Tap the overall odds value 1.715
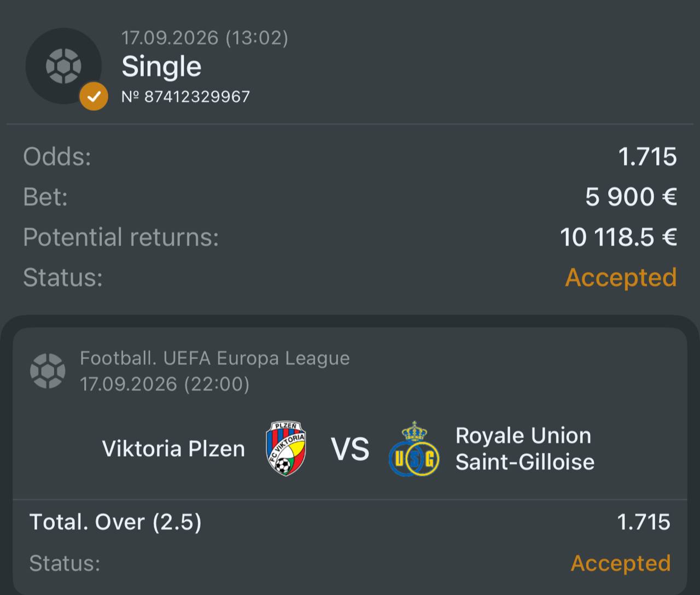The image size is (700, 595). click(647, 157)
